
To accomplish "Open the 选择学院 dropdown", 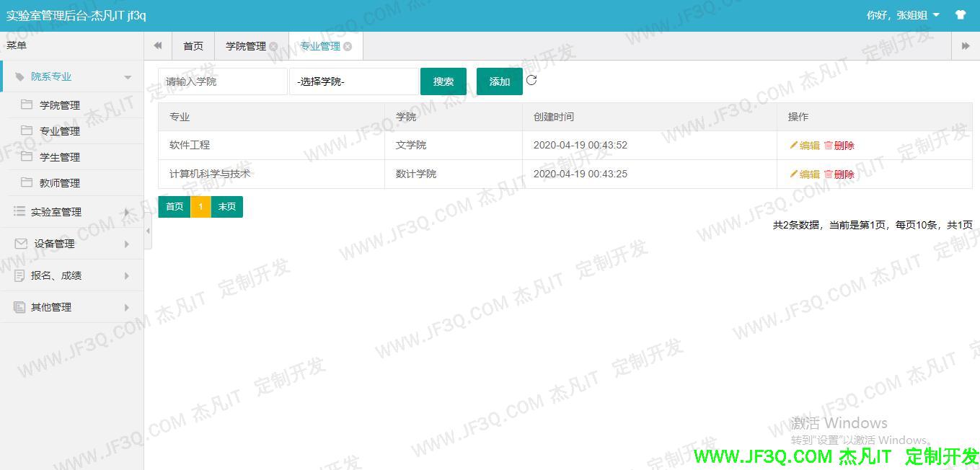I will click(x=353, y=81).
